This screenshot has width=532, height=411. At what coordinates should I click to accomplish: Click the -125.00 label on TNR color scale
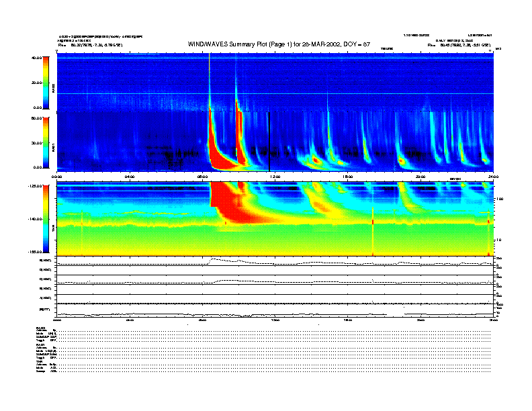pos(36,186)
